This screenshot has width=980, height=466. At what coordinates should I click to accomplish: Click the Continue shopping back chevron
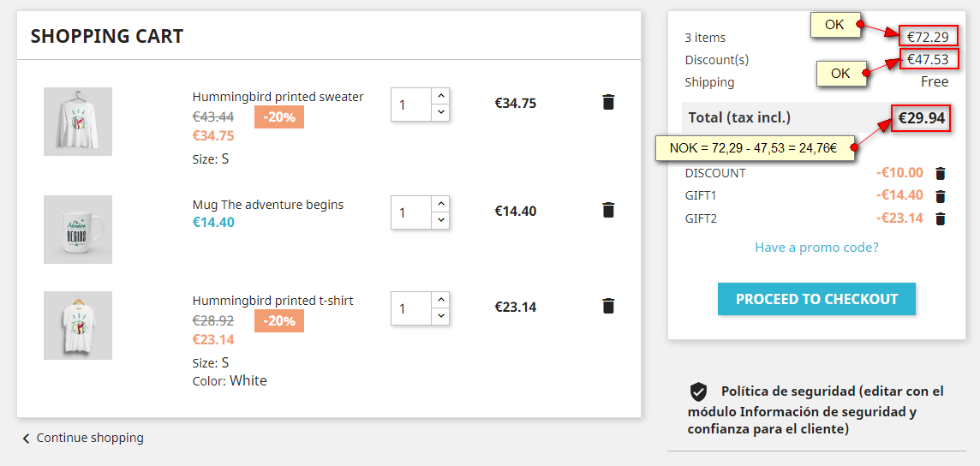[x=26, y=439]
